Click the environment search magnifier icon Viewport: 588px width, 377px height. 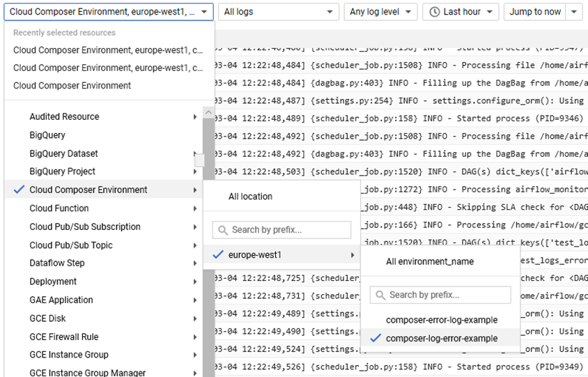tap(380, 295)
